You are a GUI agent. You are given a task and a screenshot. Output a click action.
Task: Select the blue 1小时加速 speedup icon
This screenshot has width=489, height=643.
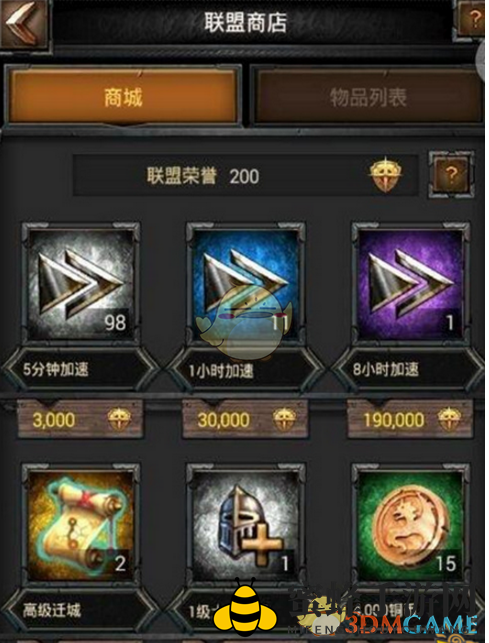tap(246, 284)
